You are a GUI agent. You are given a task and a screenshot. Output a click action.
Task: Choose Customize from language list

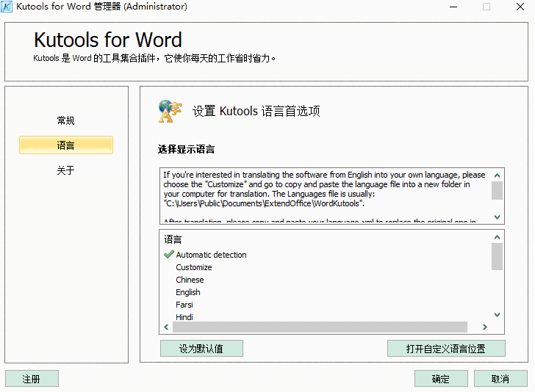pos(194,267)
